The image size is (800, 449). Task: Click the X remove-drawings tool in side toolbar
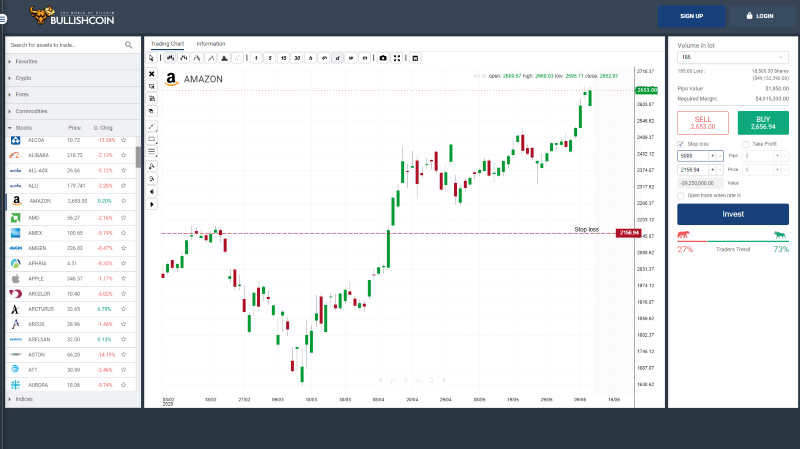pos(152,74)
